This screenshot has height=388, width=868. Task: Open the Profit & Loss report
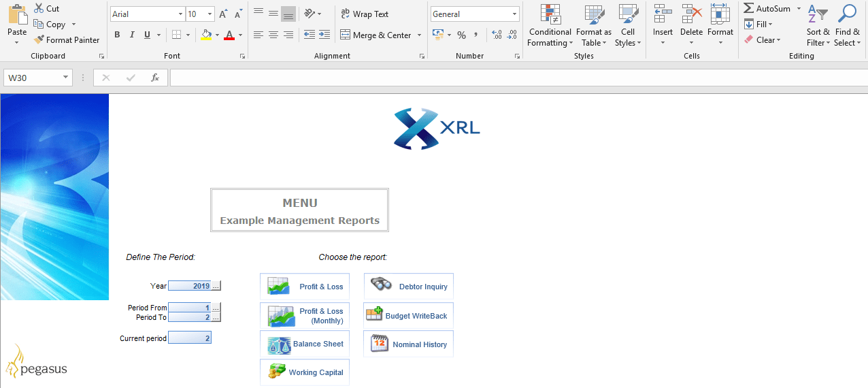pyautogui.click(x=305, y=287)
